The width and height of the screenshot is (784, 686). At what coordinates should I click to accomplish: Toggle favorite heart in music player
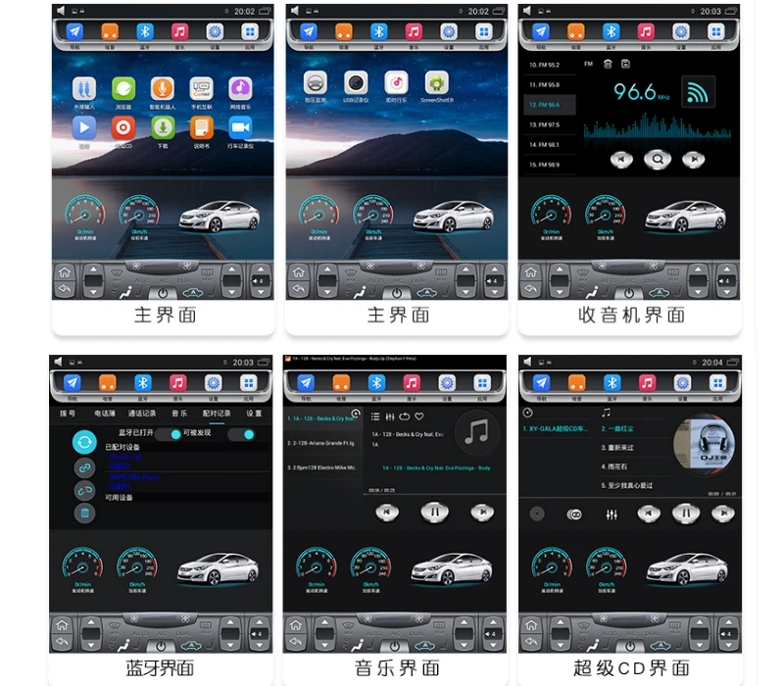point(419,416)
